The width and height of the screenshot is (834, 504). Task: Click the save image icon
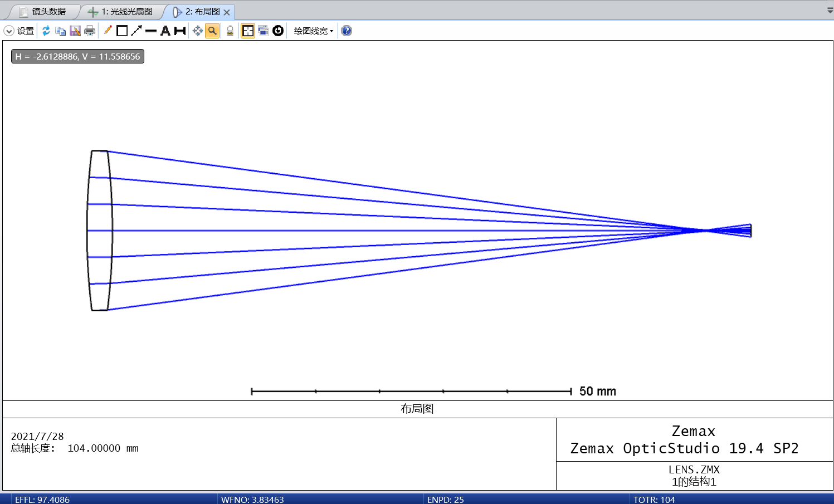[75, 31]
